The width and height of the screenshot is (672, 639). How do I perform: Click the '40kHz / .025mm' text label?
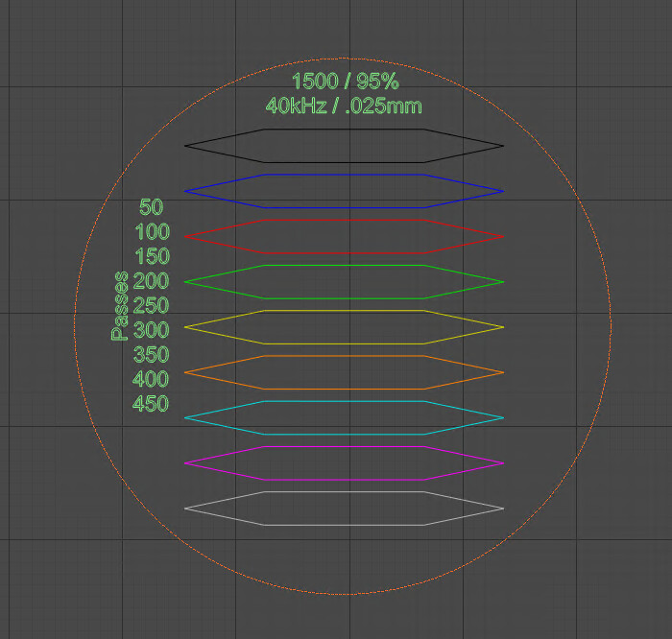click(x=344, y=106)
